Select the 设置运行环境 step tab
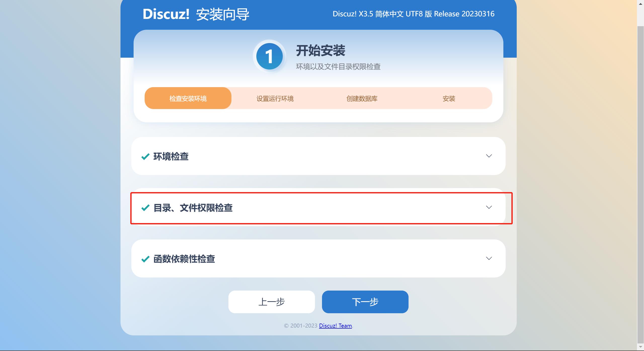The width and height of the screenshot is (644, 351). pyautogui.click(x=275, y=98)
